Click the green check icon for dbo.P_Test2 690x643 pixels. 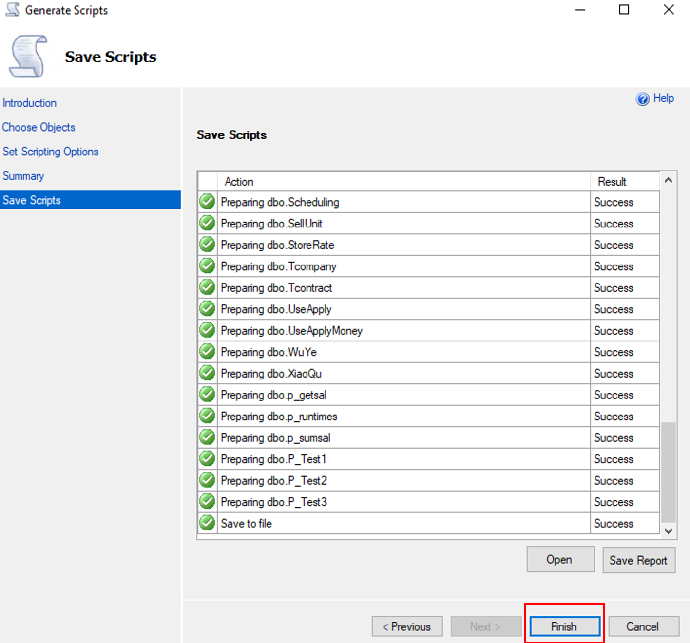(x=207, y=480)
